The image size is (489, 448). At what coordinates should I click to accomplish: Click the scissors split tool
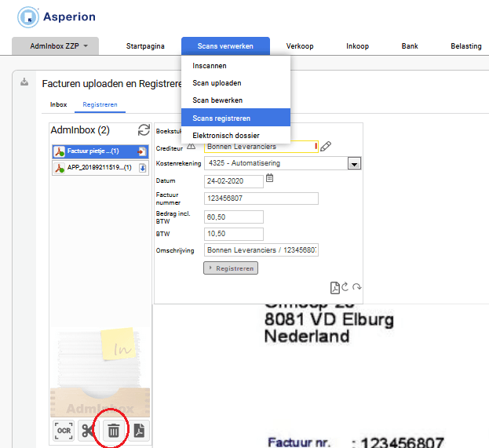point(88,431)
